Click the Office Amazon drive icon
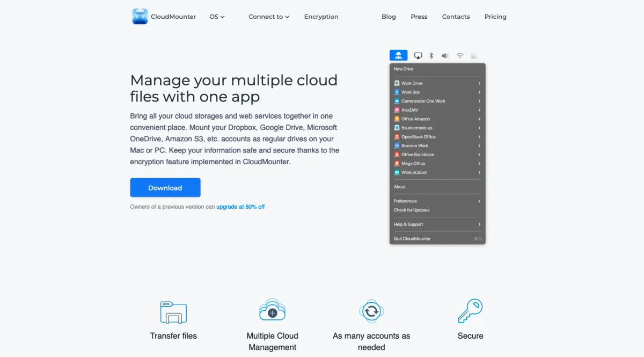 [397, 119]
